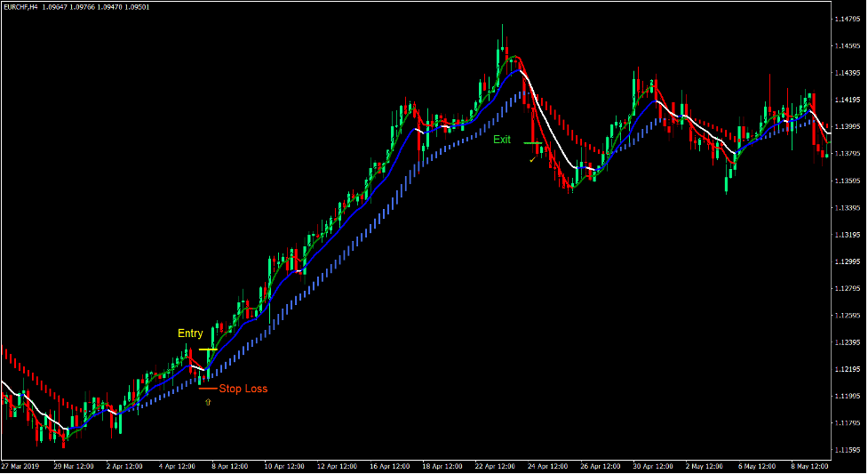Screen dimensions: 868x474
Task: Click the 1.12395 price axis label
Action: pyautogui.click(x=847, y=342)
